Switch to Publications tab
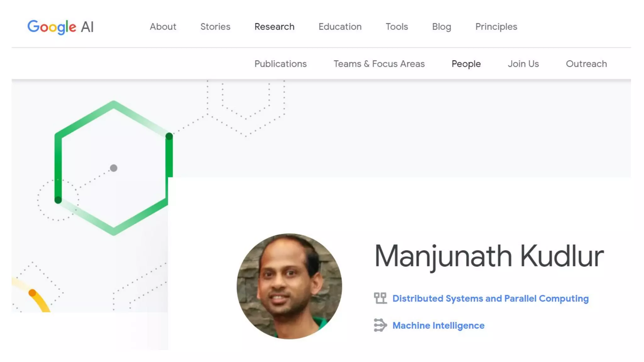The height and width of the screenshot is (362, 644). [280, 64]
